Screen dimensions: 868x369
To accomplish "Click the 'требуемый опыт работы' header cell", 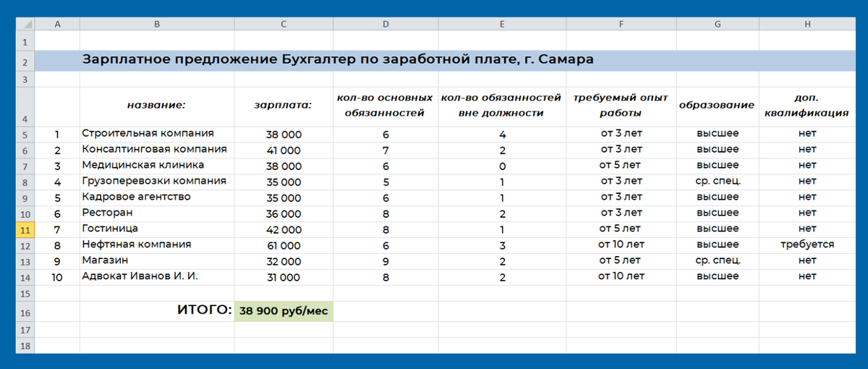I will point(621,106).
